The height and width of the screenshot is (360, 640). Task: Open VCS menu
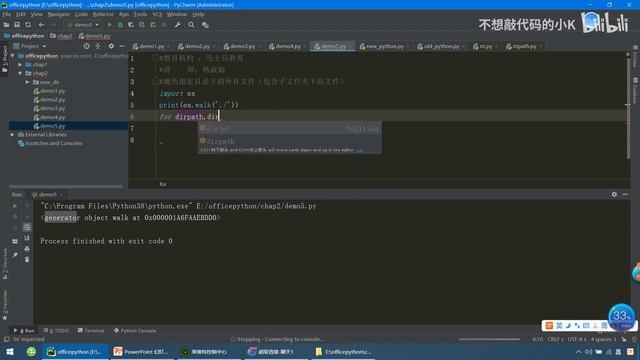(x=157, y=14)
